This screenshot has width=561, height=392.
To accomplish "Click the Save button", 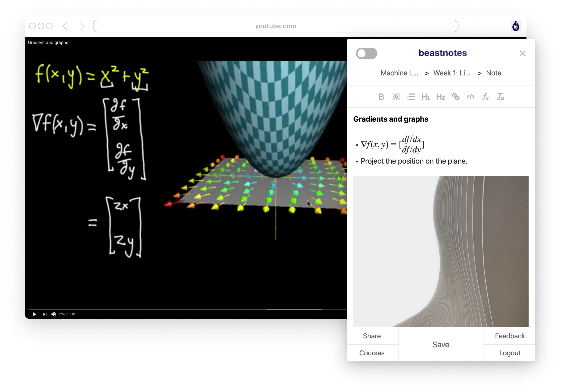I will pyautogui.click(x=441, y=344).
